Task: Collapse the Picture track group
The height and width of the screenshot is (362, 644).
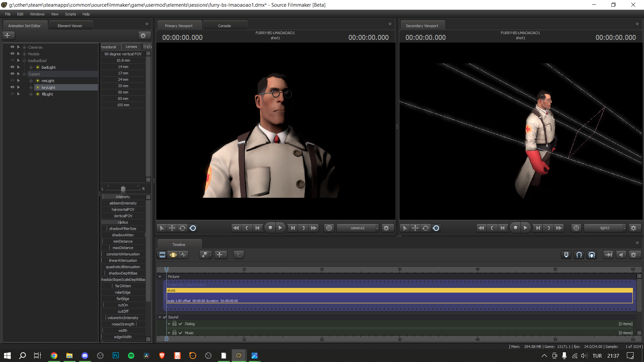Action: (160, 277)
